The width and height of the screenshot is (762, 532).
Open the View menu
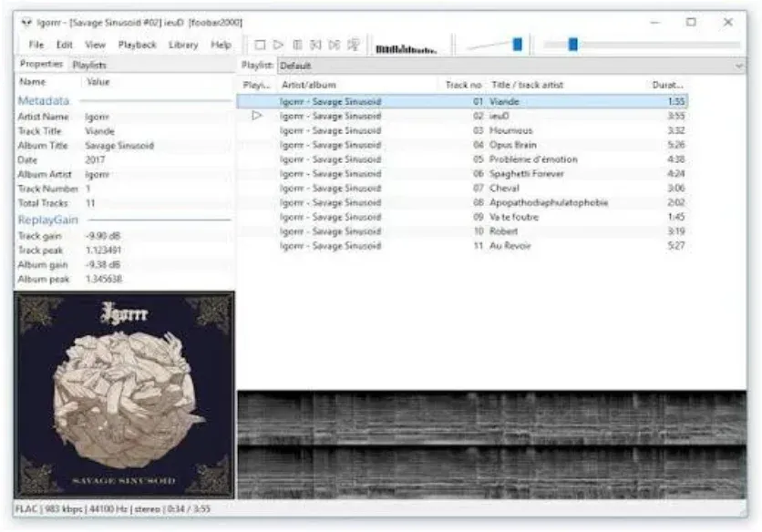pyautogui.click(x=95, y=45)
